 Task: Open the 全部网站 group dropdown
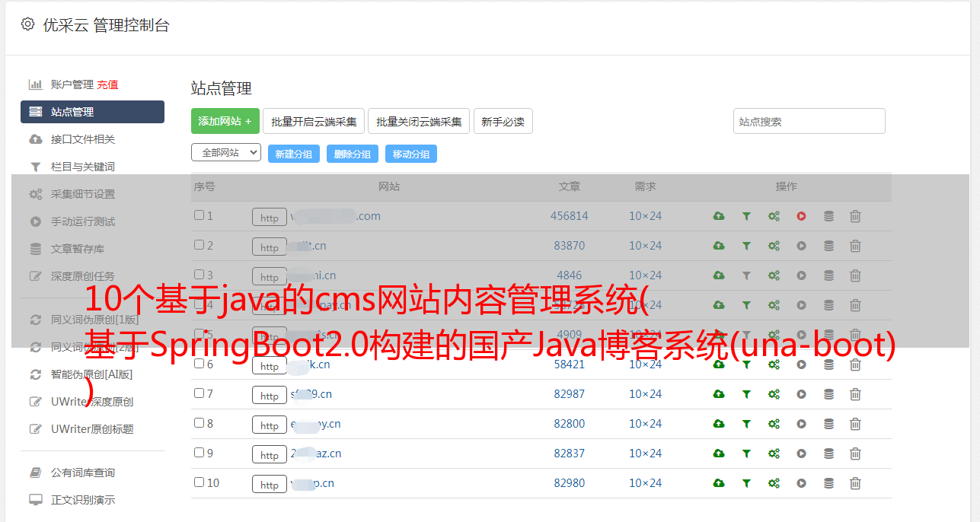coord(226,153)
